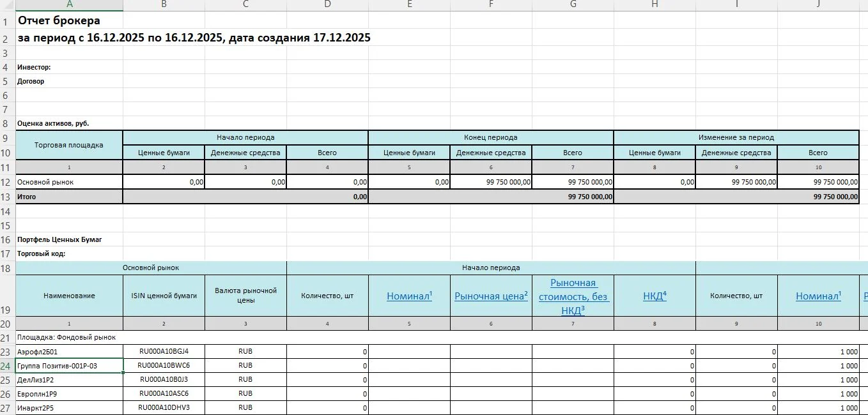Open the Номинал¹ link in column J
868x415 pixels.
coord(818,296)
